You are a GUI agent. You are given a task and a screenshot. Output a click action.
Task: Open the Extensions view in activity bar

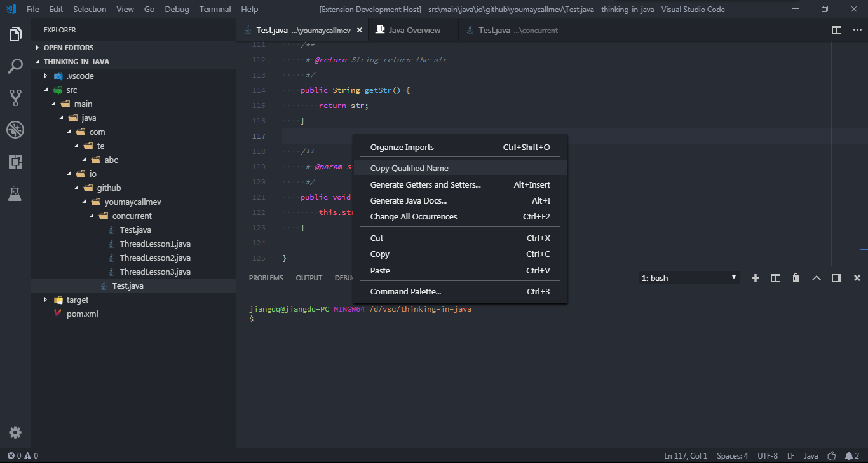point(15,162)
